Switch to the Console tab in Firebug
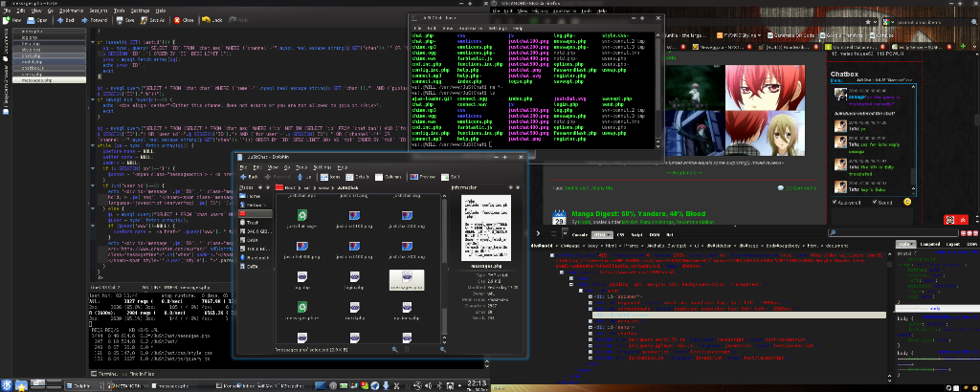The width and height of the screenshot is (980, 392). click(x=579, y=234)
